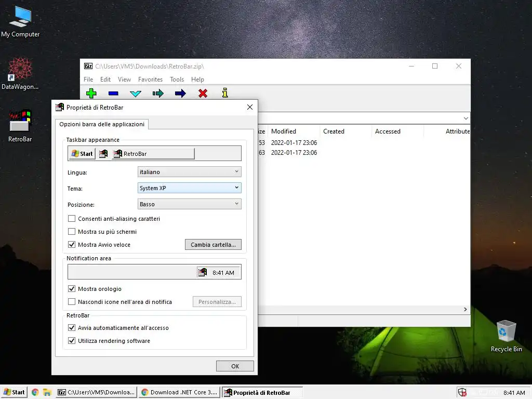The width and height of the screenshot is (532, 399).
Task: Click the Copy double-arrow icon in 7-Zip
Action: tap(158, 94)
